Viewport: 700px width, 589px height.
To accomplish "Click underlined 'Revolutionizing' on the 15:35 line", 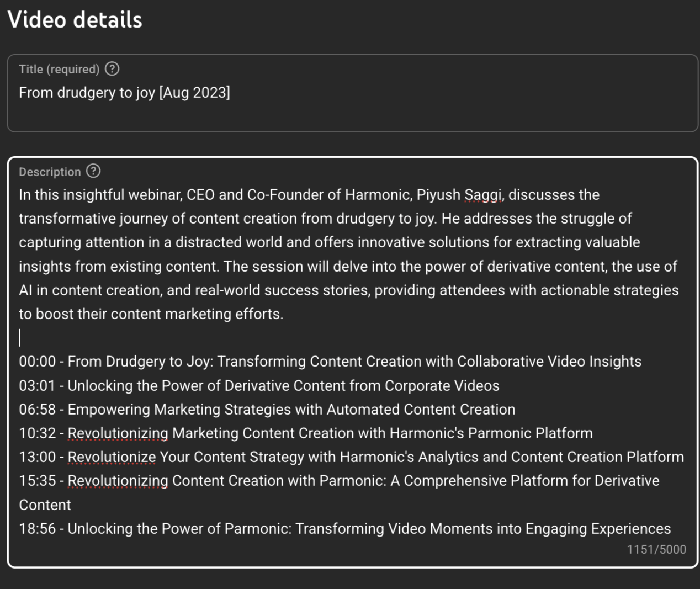I will [118, 481].
